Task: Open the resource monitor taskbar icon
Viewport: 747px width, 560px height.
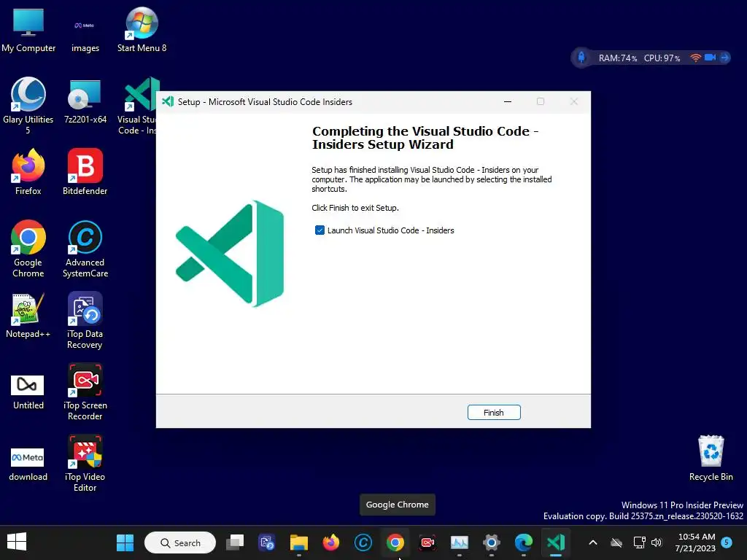Action: (x=460, y=542)
